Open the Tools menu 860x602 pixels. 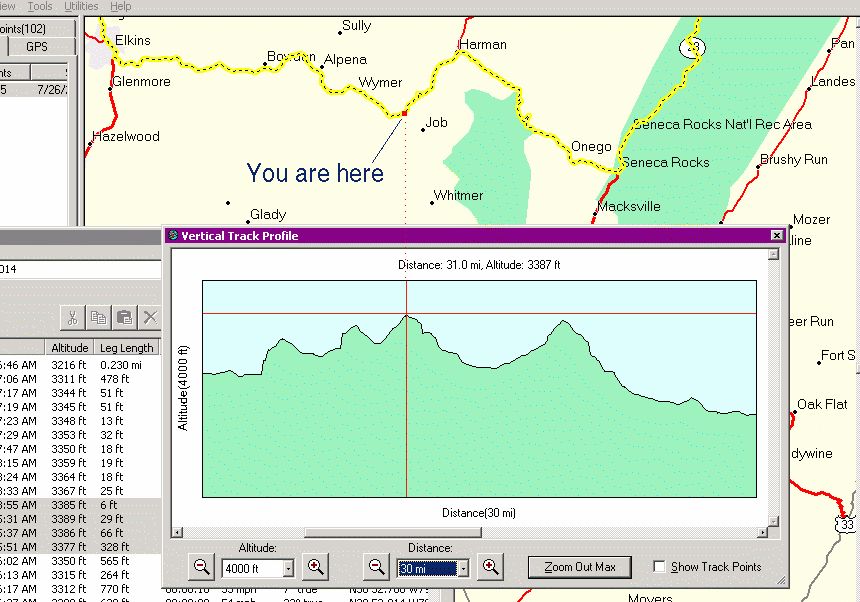40,7
